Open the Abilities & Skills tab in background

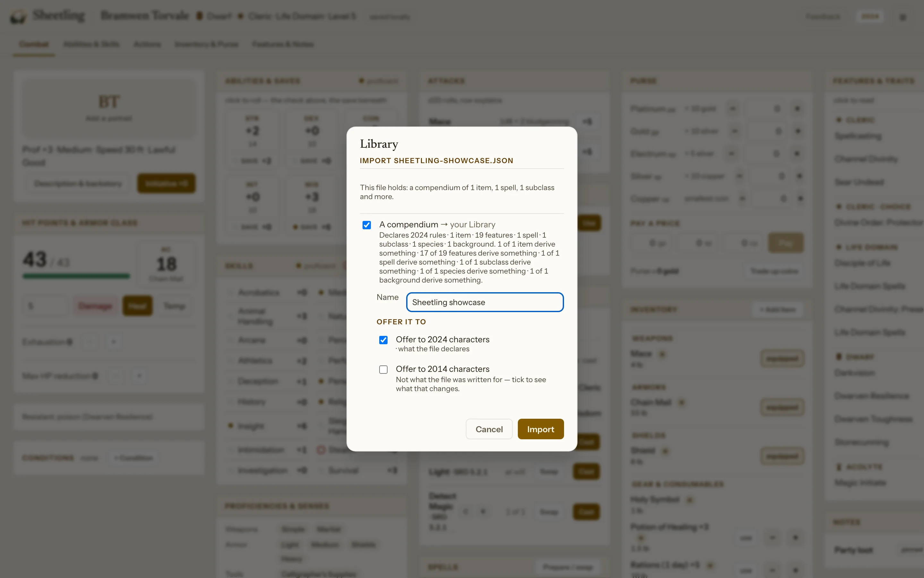tap(91, 44)
